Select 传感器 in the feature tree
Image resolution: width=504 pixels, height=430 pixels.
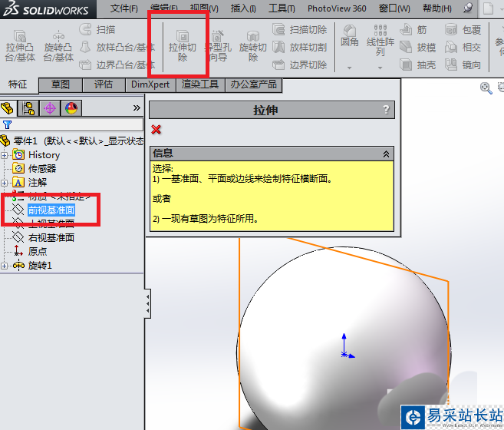click(42, 169)
